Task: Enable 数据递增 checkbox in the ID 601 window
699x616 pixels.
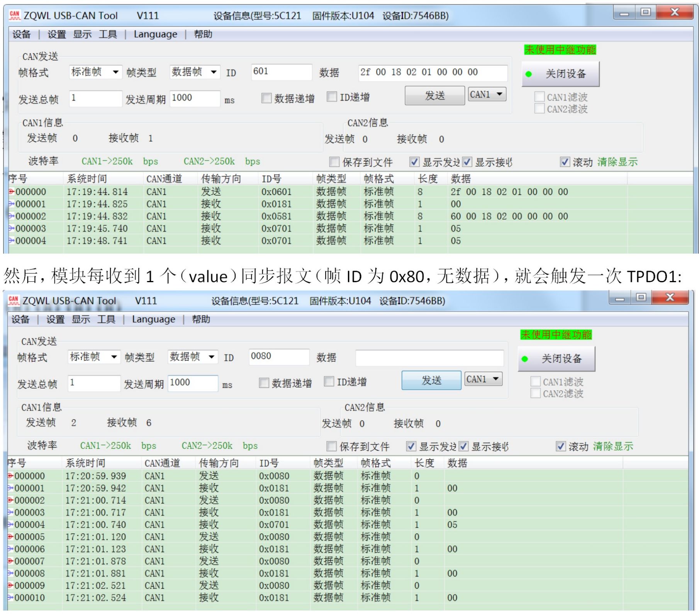Action: pos(266,98)
